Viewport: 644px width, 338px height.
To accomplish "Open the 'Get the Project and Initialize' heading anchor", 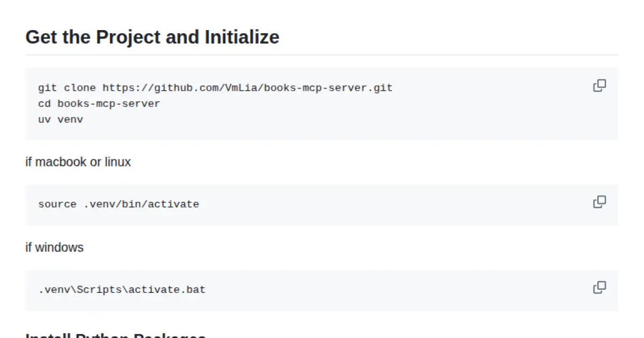I will 152,36.
